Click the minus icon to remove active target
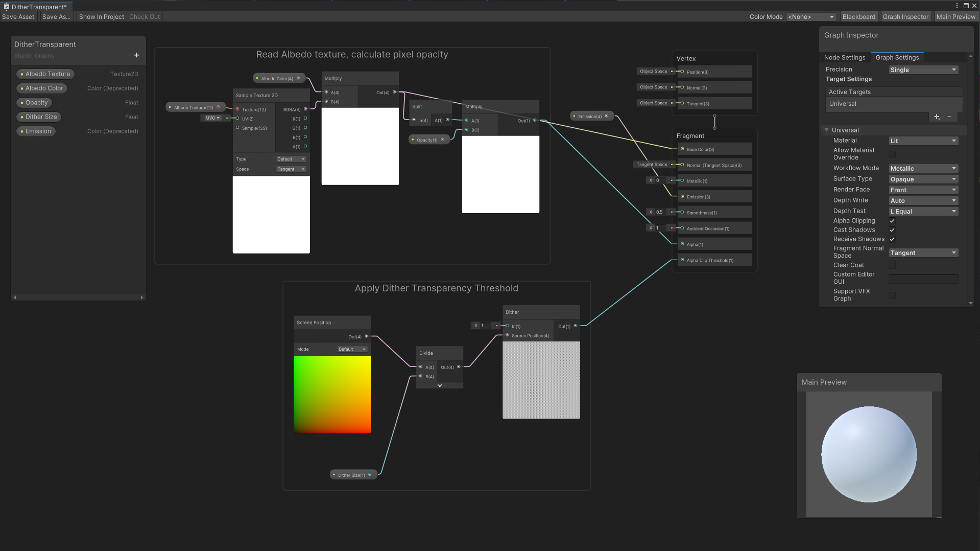The image size is (980, 551). [949, 117]
